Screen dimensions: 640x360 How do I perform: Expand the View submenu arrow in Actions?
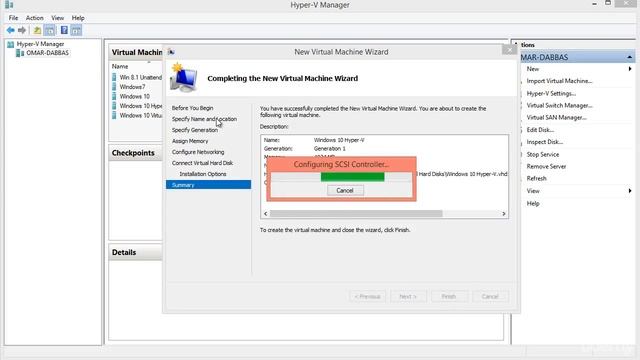(630, 191)
